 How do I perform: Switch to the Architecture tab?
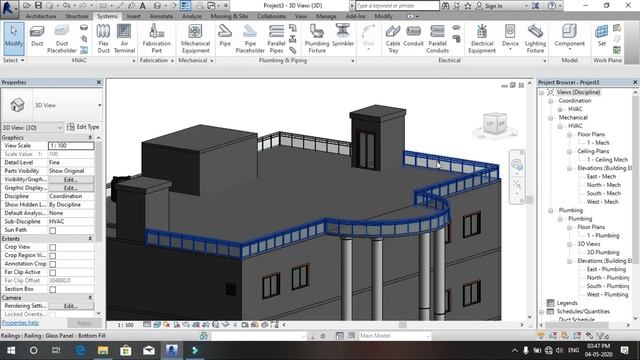[x=41, y=16]
